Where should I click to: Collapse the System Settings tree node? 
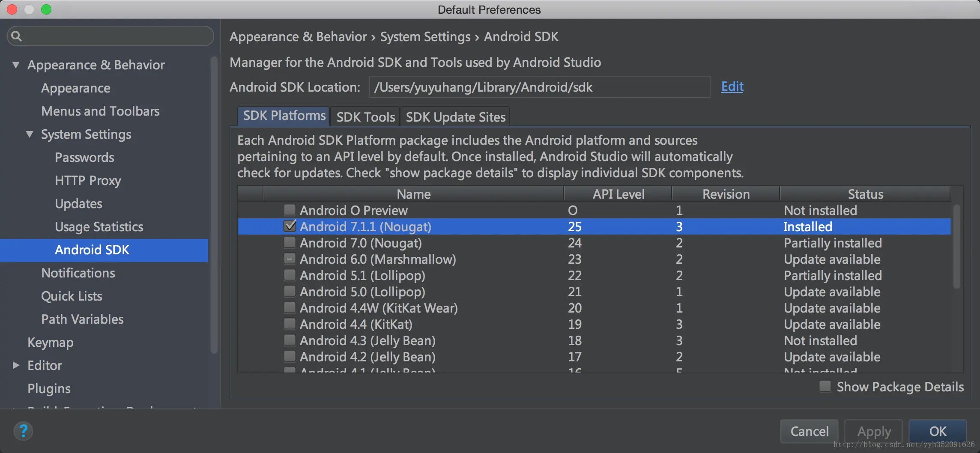pyautogui.click(x=30, y=134)
